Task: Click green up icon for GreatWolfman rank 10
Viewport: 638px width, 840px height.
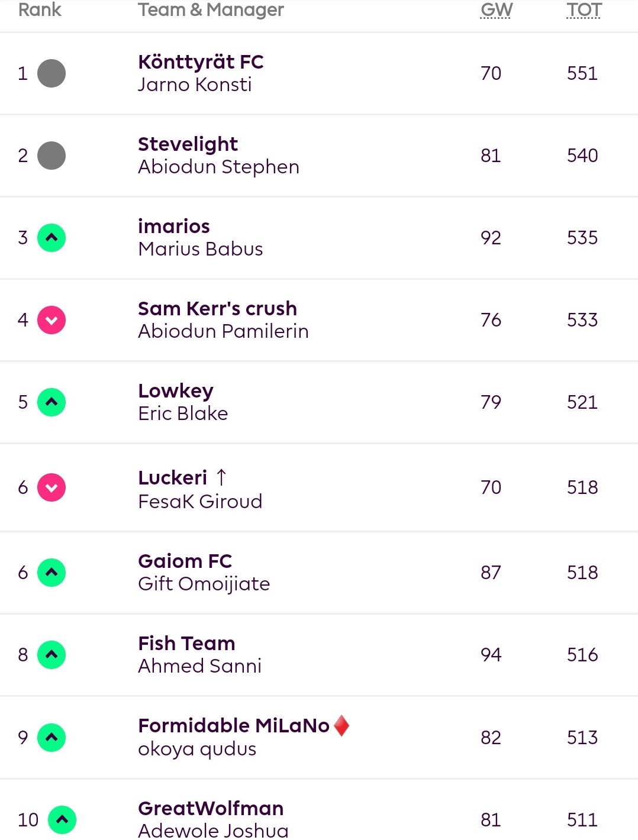Action: [x=62, y=820]
